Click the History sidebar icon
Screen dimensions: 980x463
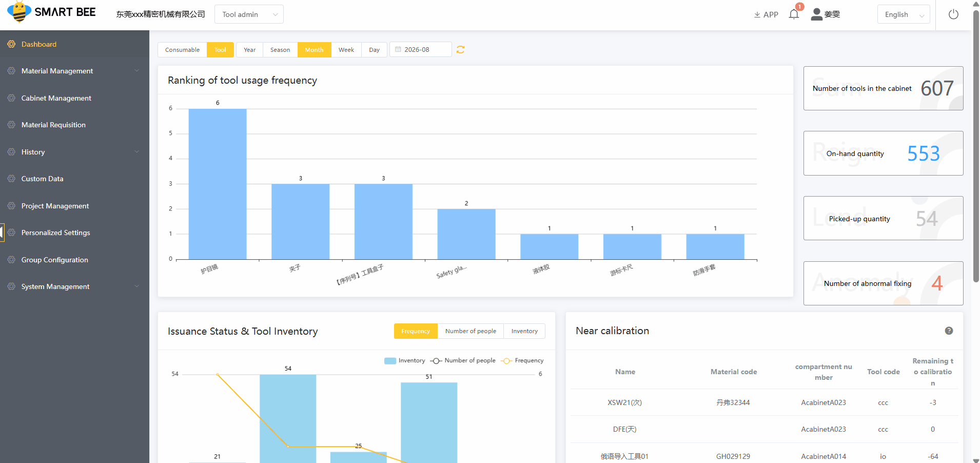(11, 152)
